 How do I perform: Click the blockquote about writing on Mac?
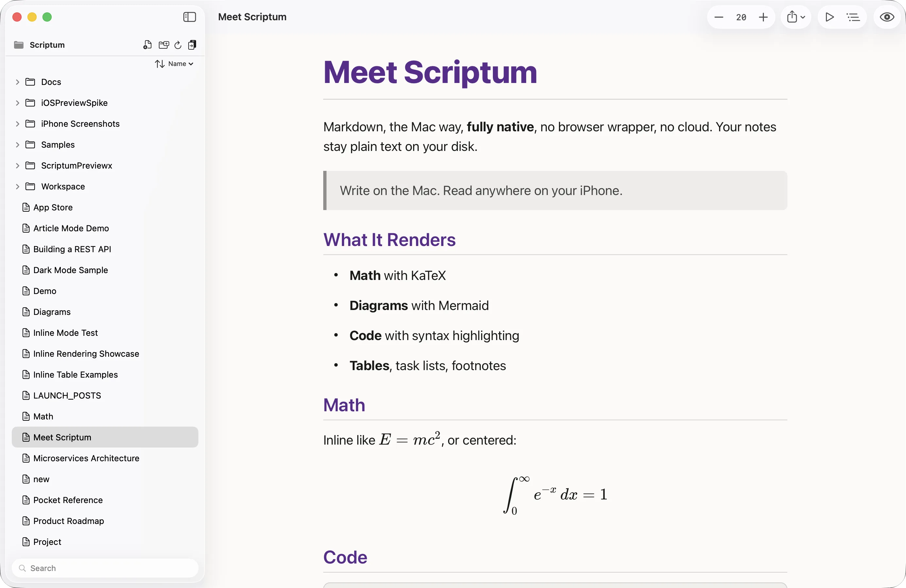coord(555,191)
